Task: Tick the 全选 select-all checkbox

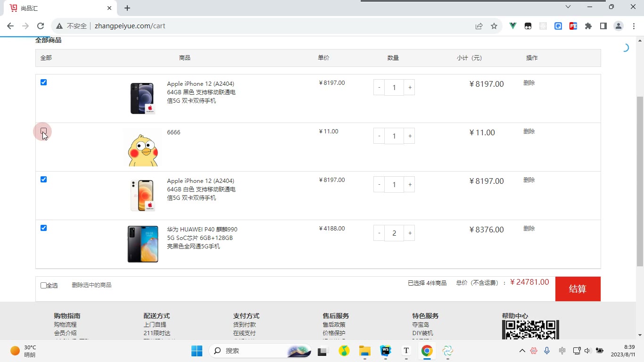Action: (x=44, y=285)
